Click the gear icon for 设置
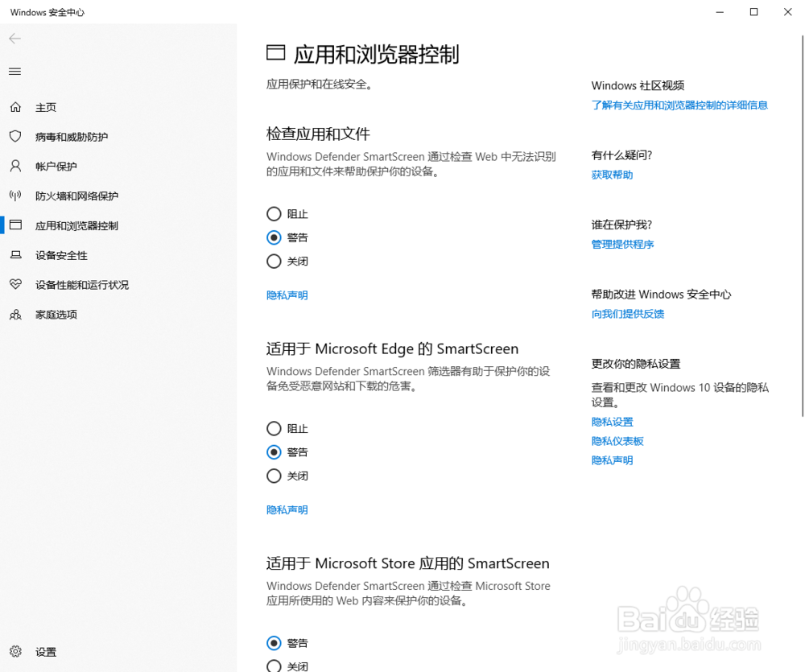The height and width of the screenshot is (672, 805). coord(16,651)
